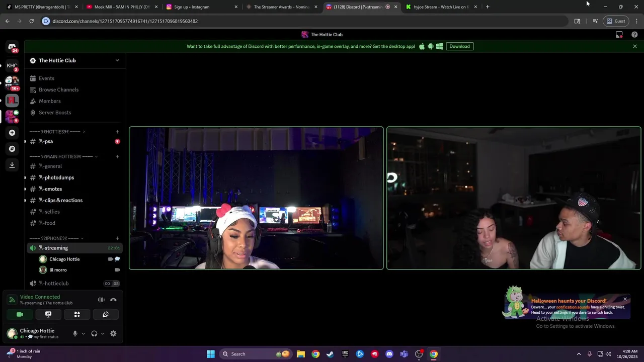Open the KHC server icon

coord(12,65)
